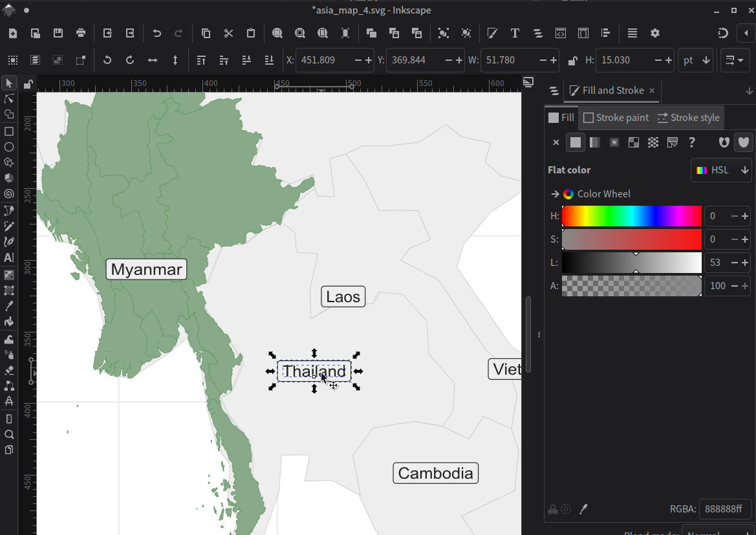
Task: Pick the Spiral tool
Action: point(9,194)
